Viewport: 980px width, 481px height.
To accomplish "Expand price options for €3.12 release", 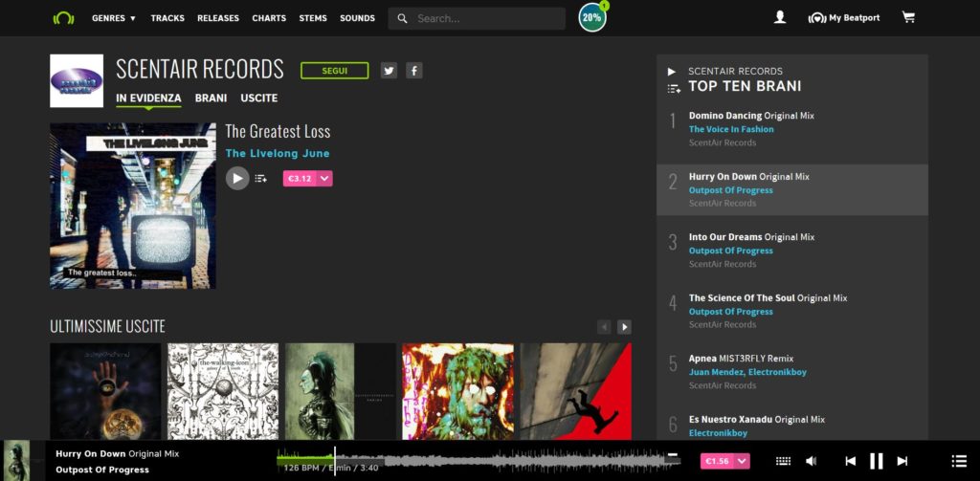I will click(324, 179).
